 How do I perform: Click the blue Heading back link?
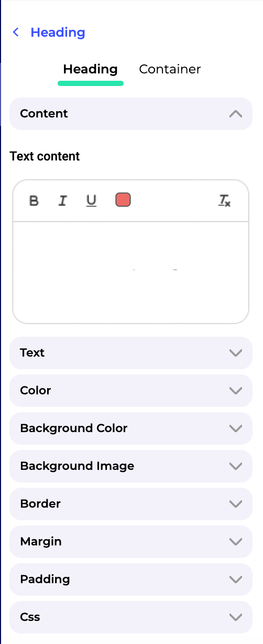coord(58,33)
